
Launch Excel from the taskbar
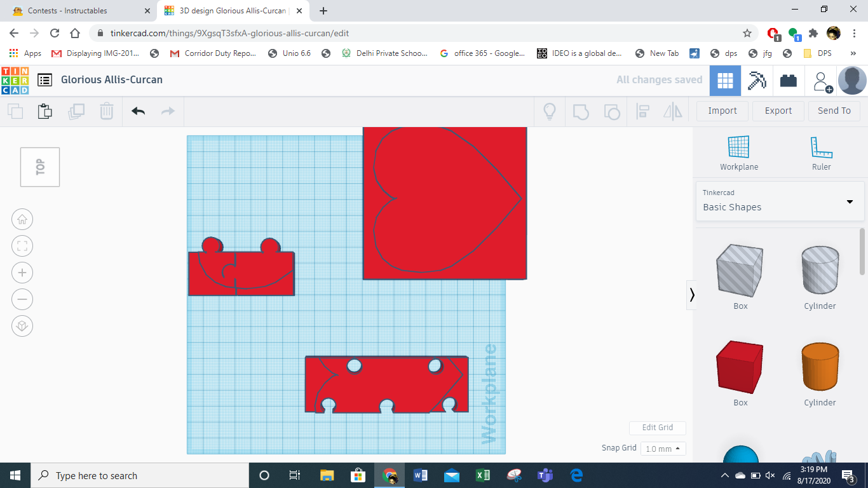pos(483,475)
